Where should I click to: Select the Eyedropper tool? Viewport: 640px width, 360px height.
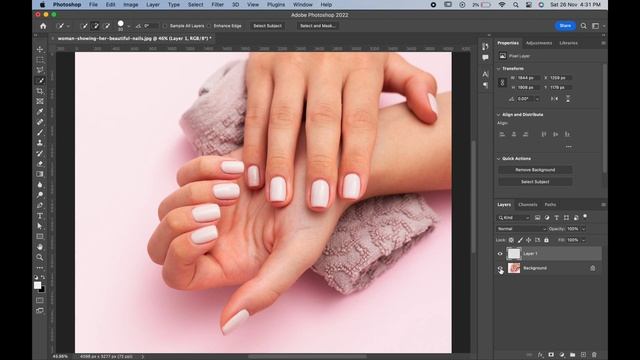click(x=40, y=111)
